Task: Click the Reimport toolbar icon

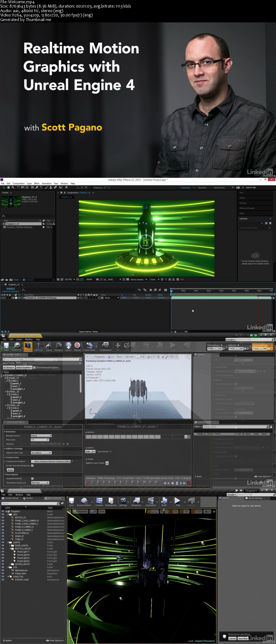Action: pos(59,346)
